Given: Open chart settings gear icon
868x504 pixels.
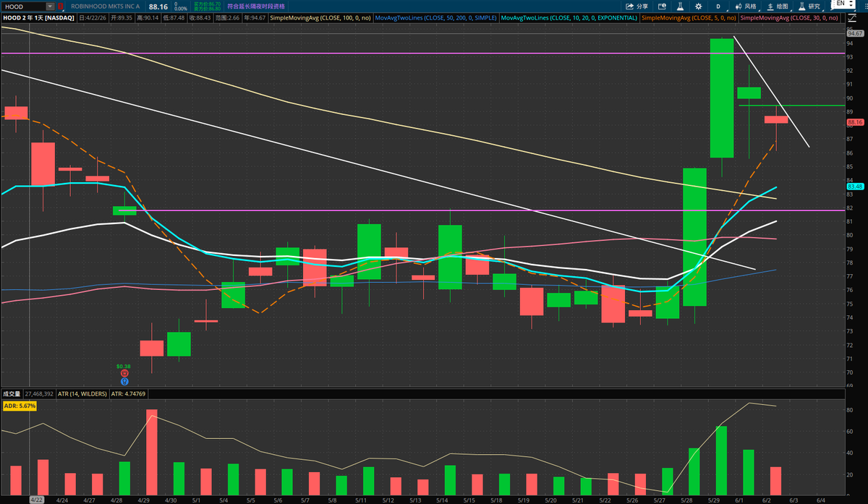Looking at the screenshot, I should pyautogui.click(x=698, y=6).
